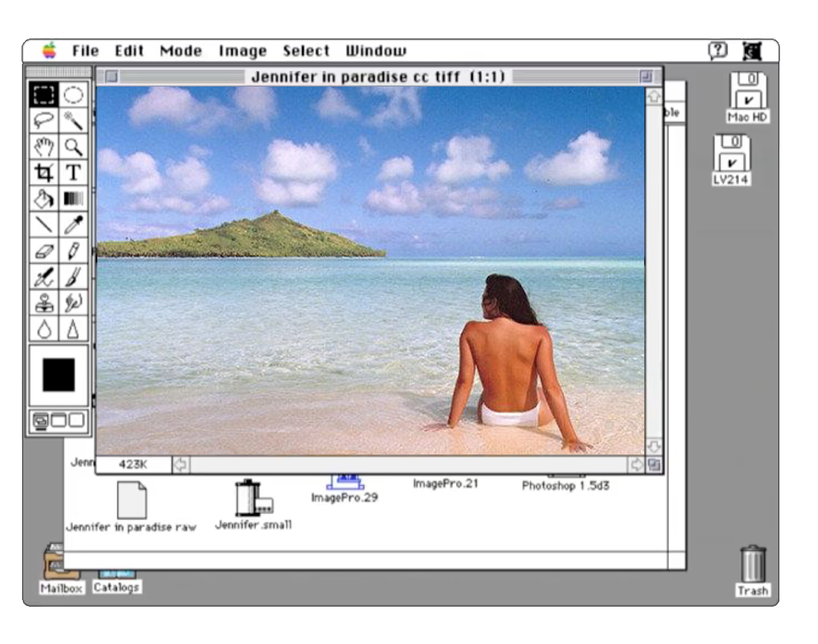Select the Zoom magnifier tool
The width and height of the screenshot is (818, 644).
click(x=73, y=147)
